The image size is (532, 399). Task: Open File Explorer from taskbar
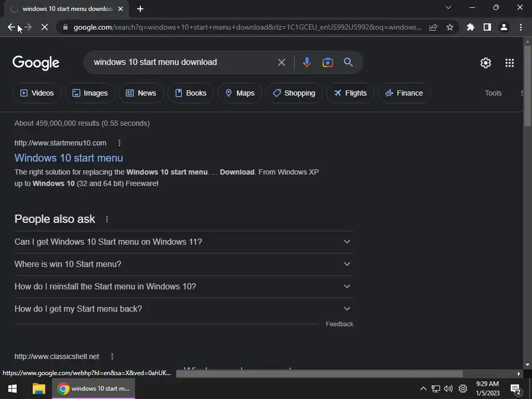click(x=38, y=389)
